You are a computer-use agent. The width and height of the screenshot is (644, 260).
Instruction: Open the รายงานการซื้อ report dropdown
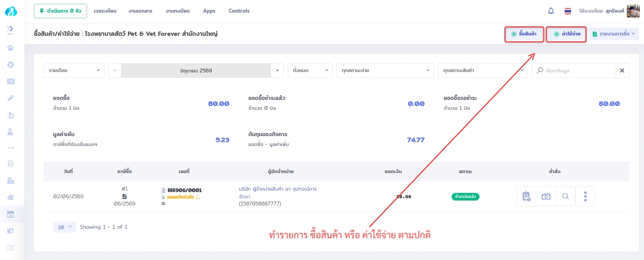tap(613, 34)
